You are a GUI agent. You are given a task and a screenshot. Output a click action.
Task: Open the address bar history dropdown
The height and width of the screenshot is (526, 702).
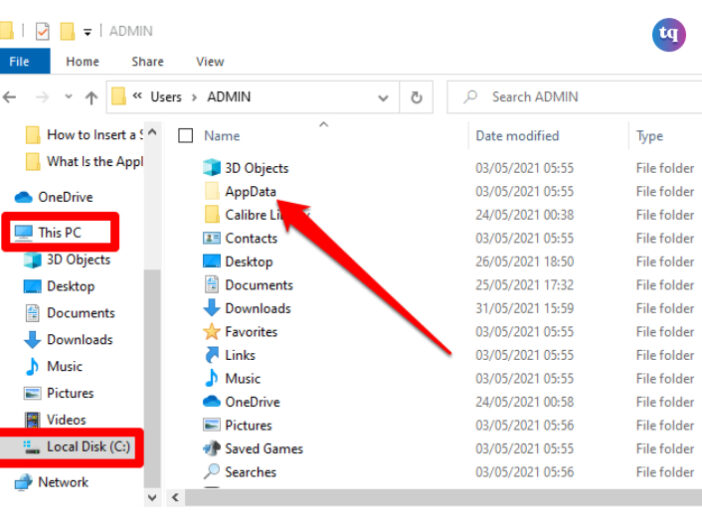tap(383, 97)
